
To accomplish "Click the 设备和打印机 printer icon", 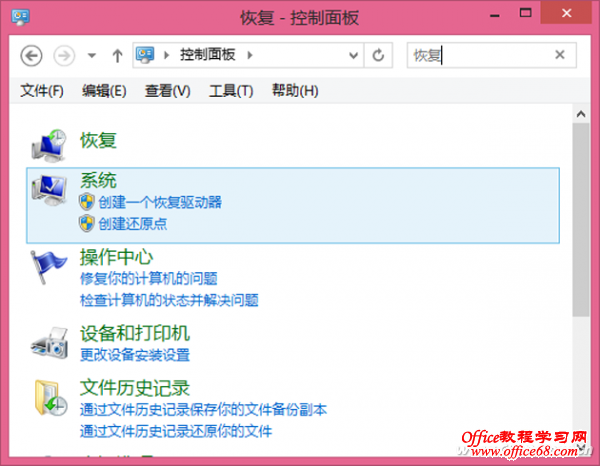I will (50, 343).
